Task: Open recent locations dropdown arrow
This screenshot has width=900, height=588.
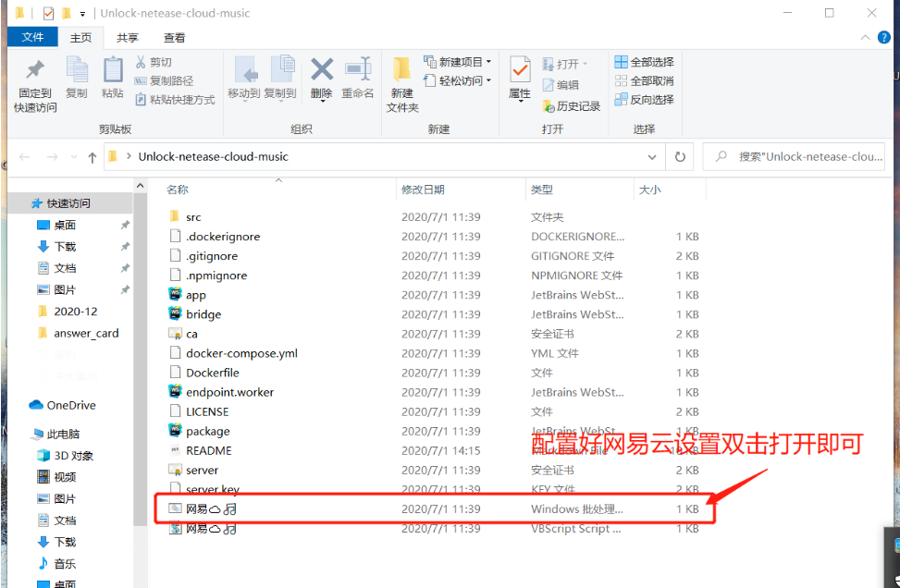Action: click(x=73, y=156)
